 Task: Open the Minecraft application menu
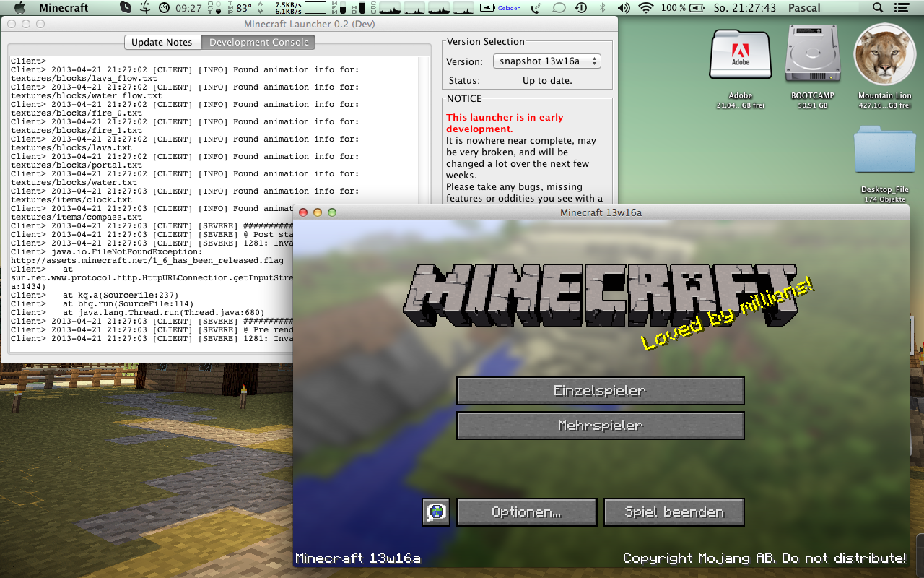(x=64, y=8)
